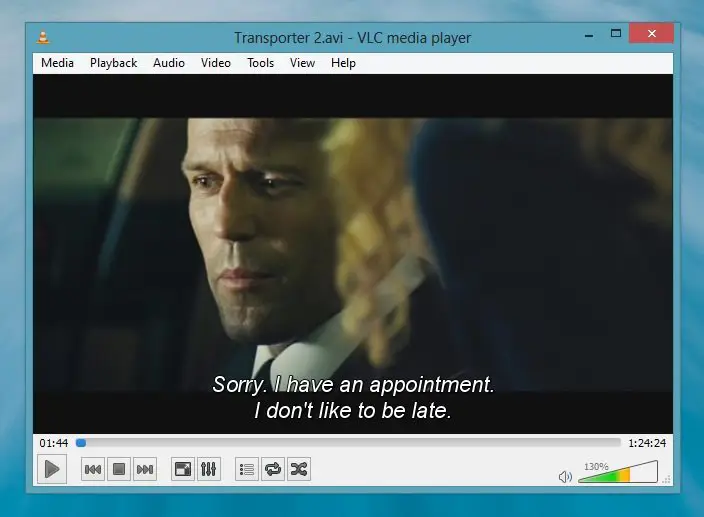Skip to next media track

[145, 469]
